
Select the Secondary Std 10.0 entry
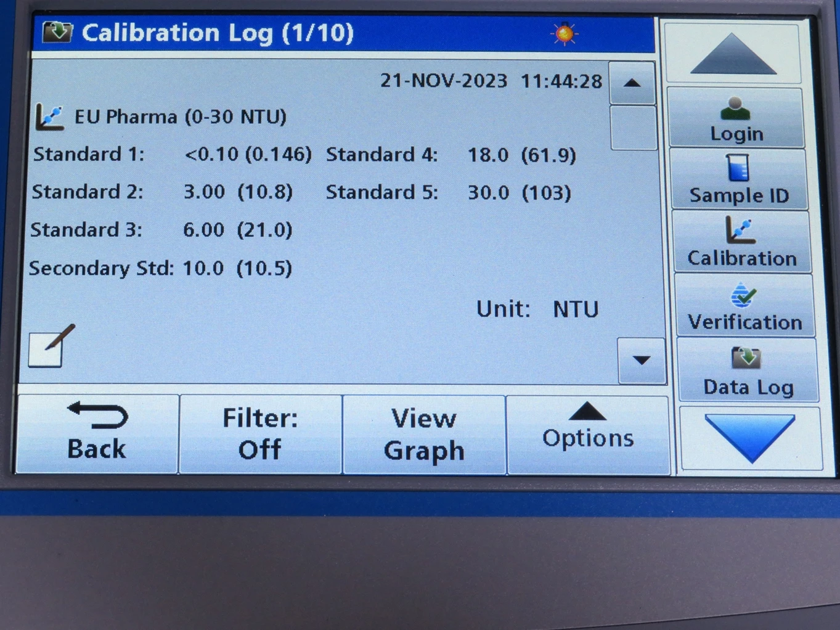[203, 268]
